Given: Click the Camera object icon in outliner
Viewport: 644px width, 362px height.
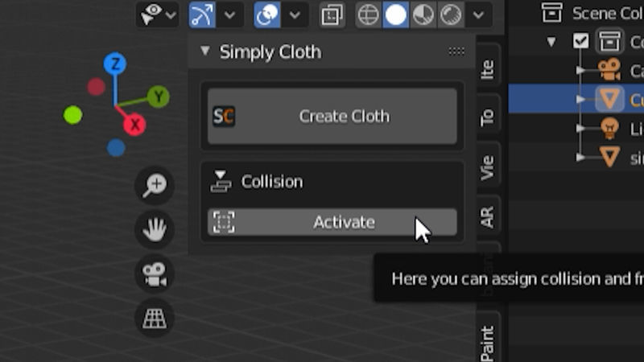Looking at the screenshot, I should coord(609,70).
